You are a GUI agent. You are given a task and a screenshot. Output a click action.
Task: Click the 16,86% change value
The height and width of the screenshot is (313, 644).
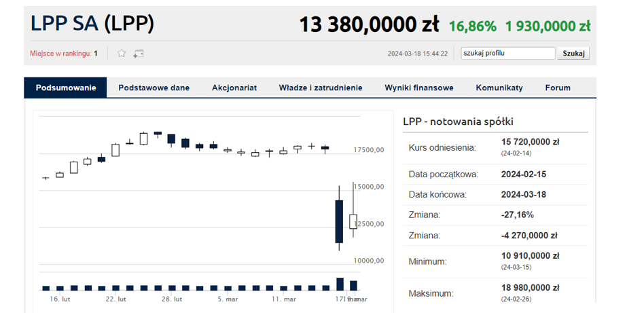pos(472,26)
